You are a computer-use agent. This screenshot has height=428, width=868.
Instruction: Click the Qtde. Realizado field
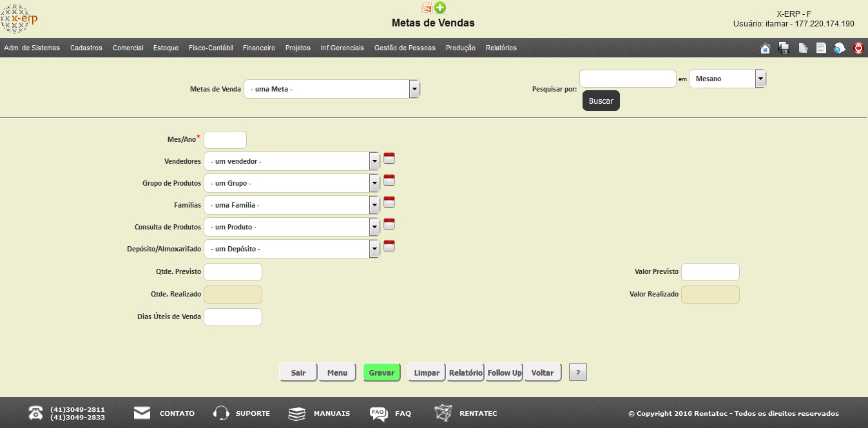pos(233,295)
